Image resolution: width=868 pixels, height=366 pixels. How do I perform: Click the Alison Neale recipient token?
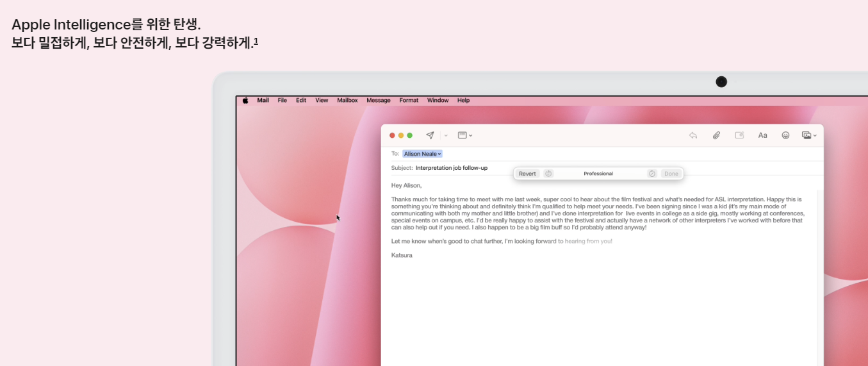pos(422,154)
